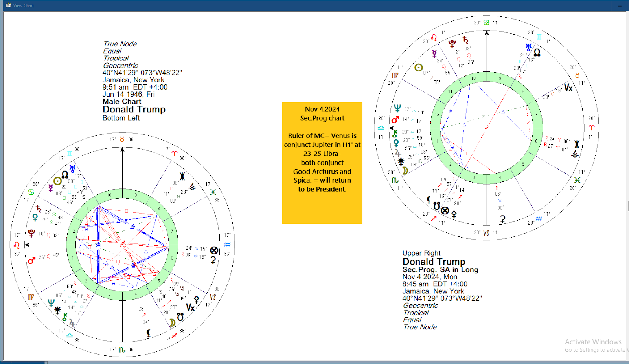Select progressed Neptune glyph at 07° Libra
The height and width of the screenshot is (364, 629).
point(397,108)
